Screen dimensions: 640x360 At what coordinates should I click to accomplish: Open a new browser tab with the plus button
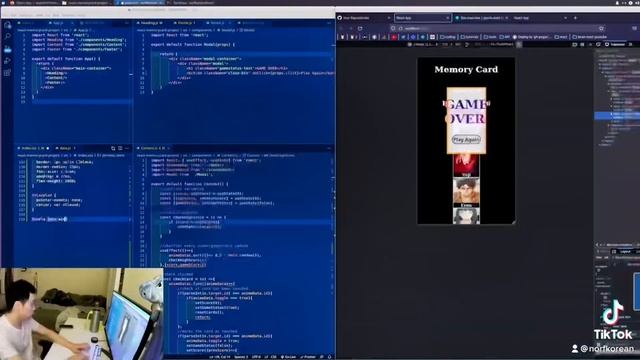click(576, 18)
